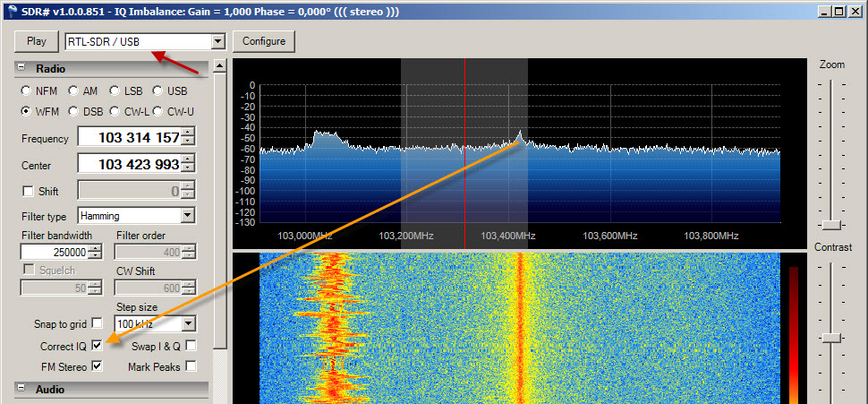
Task: Open the Configure dialog
Action: click(x=263, y=41)
